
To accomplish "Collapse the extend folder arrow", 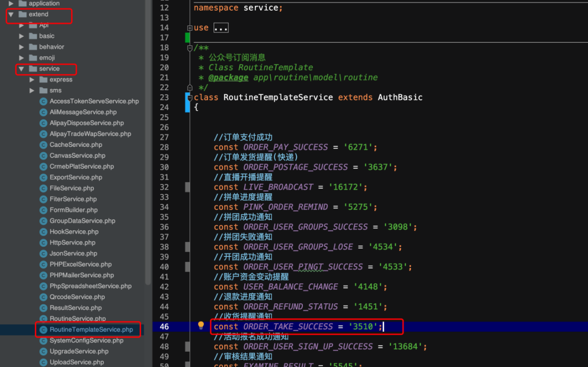I will click(11, 14).
